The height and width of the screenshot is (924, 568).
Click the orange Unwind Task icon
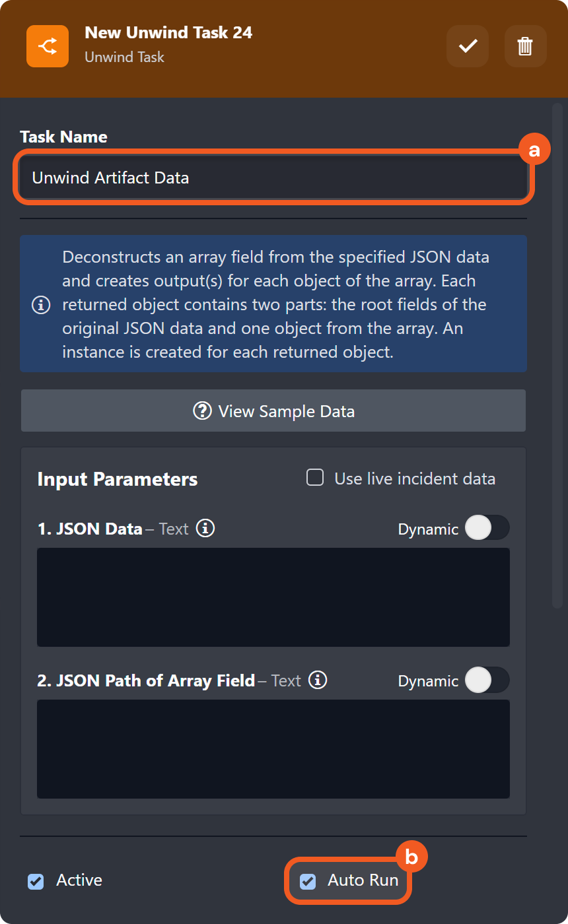(48, 46)
